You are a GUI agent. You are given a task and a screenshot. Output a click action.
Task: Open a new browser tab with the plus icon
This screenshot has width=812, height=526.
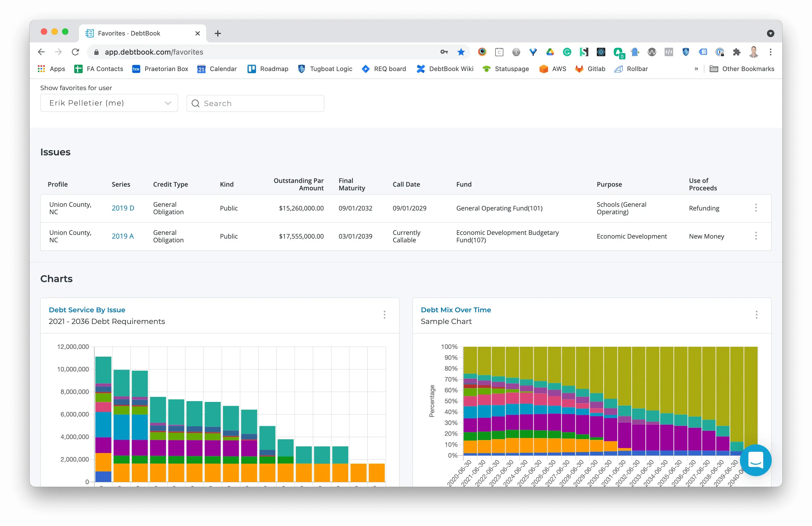pos(218,33)
